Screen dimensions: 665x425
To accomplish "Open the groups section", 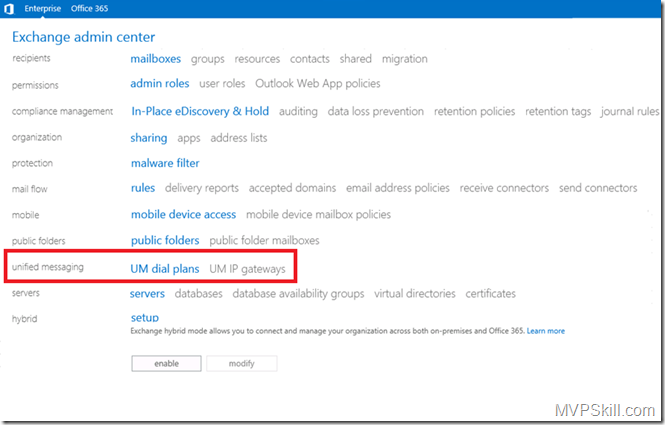I will pos(207,59).
